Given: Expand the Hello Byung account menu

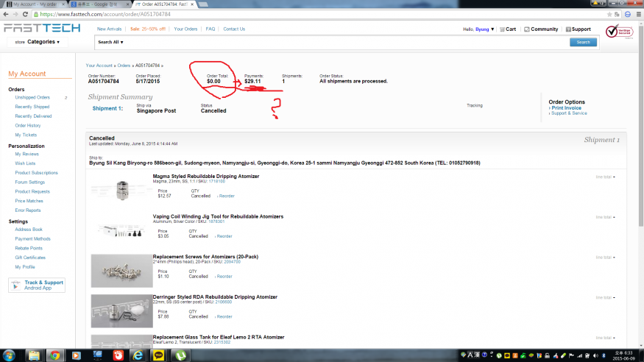Looking at the screenshot, I should [x=478, y=29].
